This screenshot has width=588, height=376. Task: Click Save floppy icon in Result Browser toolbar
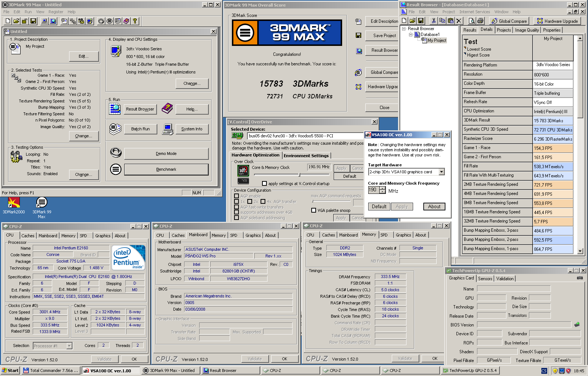[421, 21]
